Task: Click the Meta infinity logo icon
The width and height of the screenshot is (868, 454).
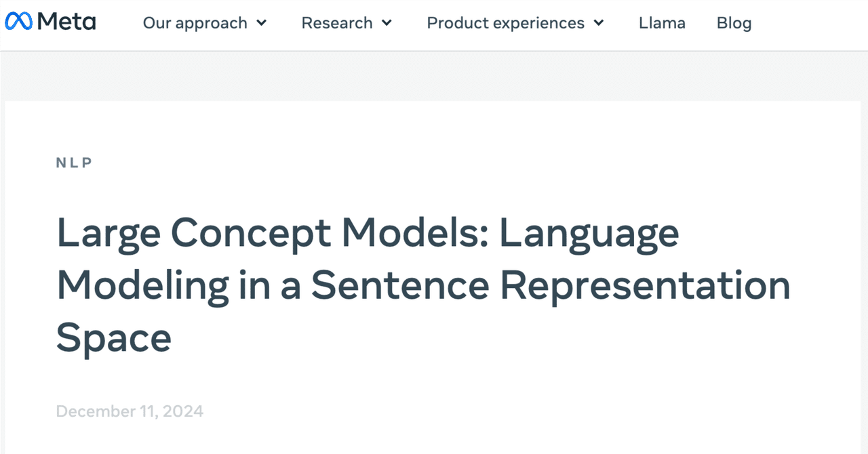Action: (18, 22)
